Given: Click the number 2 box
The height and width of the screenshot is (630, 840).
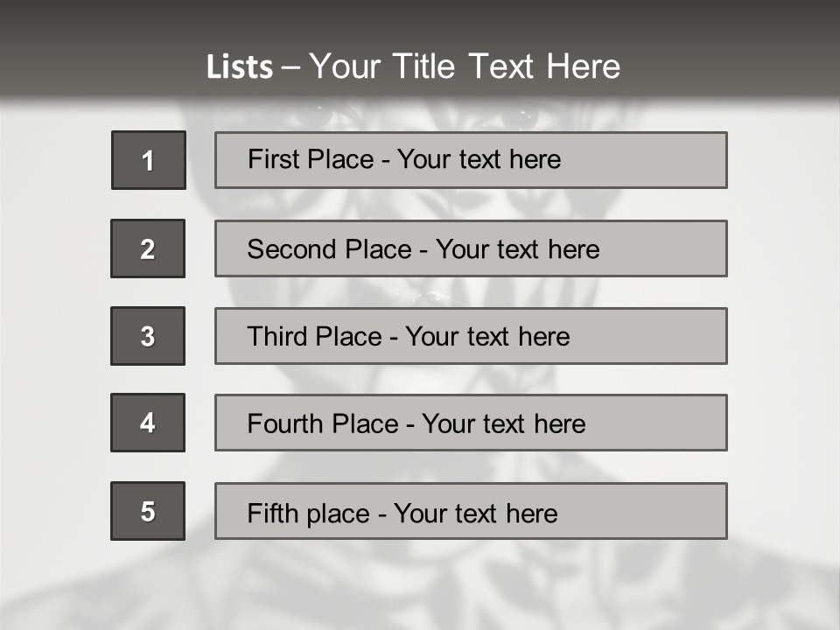Looking at the screenshot, I should coord(148,248).
